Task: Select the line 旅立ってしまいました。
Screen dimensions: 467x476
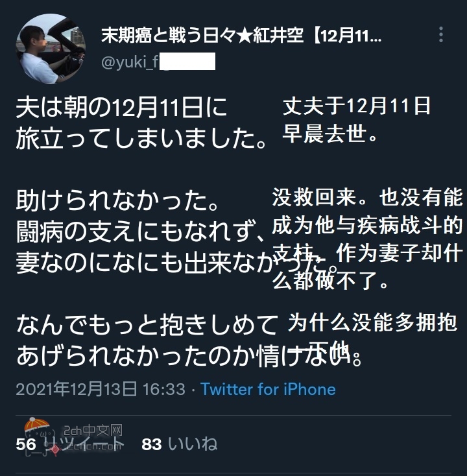Action: point(141,138)
